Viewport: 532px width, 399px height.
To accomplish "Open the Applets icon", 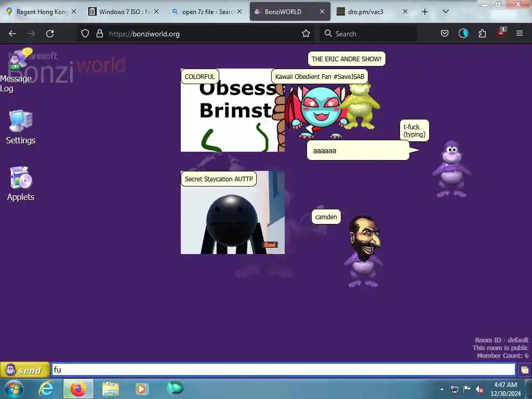I will point(21,184).
